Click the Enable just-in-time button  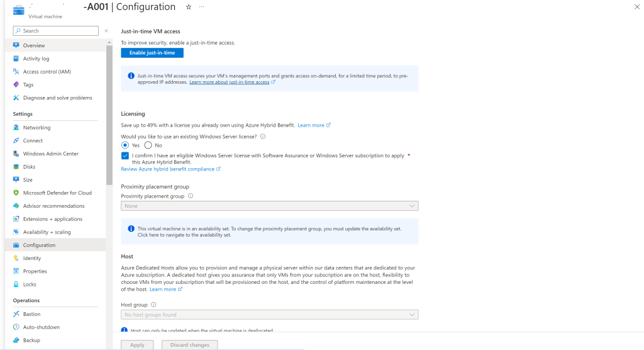coord(152,53)
